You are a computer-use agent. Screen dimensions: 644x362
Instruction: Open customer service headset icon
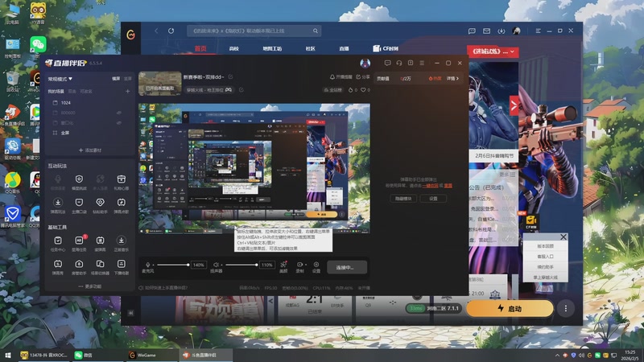pos(398,64)
